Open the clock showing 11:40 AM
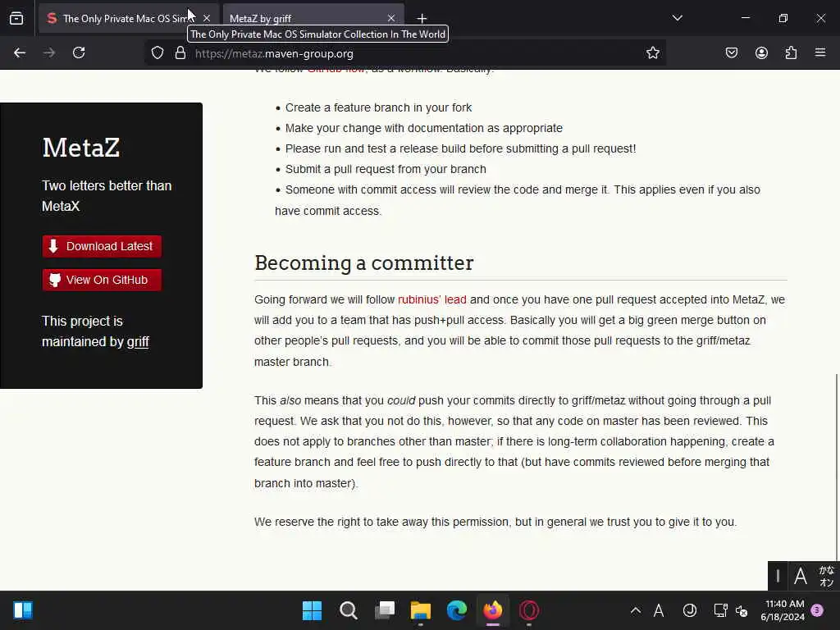The image size is (840, 630). [x=783, y=610]
